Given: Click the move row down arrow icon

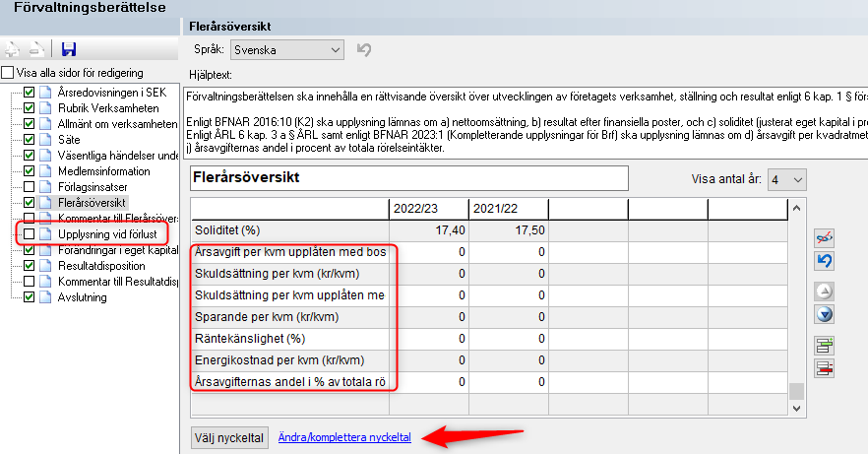Looking at the screenshot, I should (x=825, y=314).
